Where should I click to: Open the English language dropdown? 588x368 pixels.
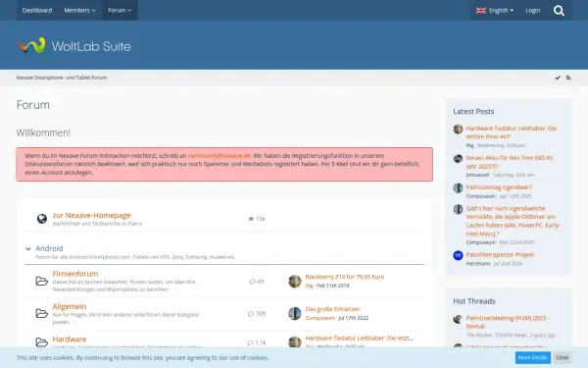tap(495, 10)
